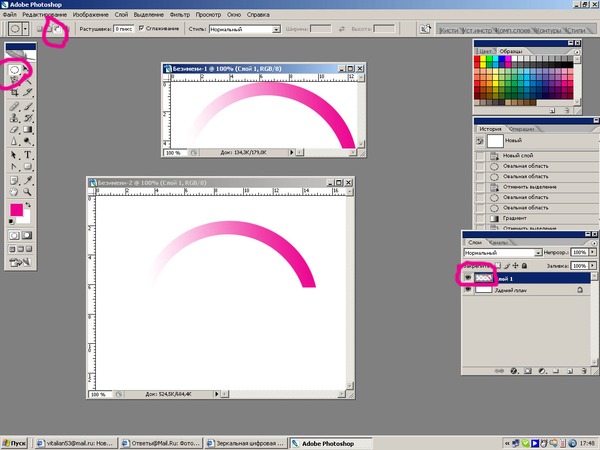Select the Elliptical Marquee tool

(x=15, y=70)
